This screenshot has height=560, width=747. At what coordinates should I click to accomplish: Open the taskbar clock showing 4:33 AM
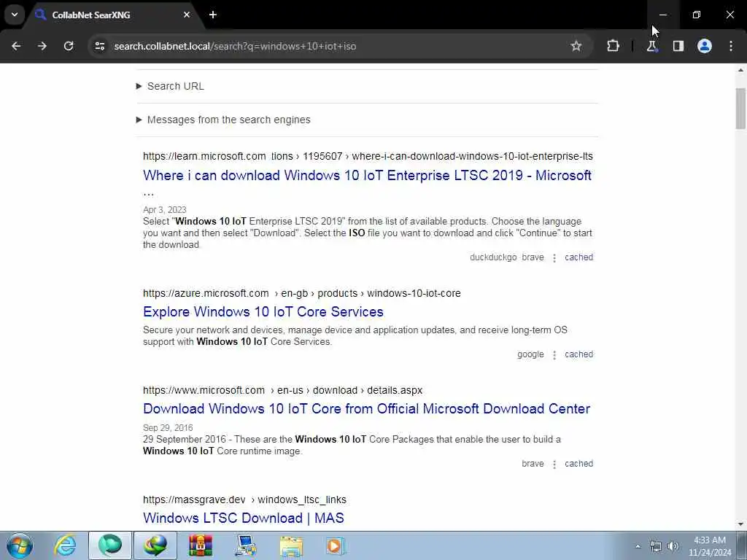click(x=710, y=546)
